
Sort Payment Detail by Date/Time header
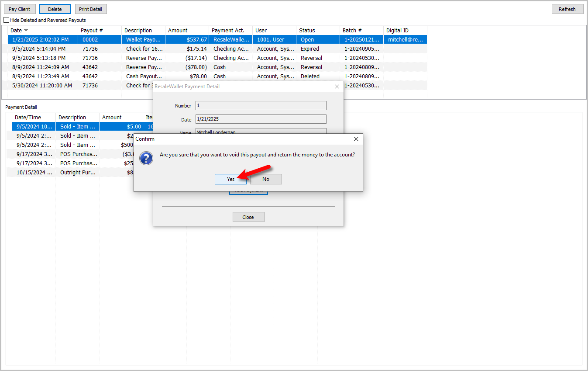click(34, 118)
